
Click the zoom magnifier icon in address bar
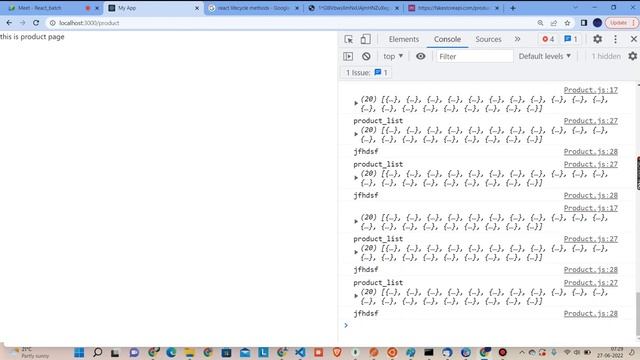tap(540, 23)
